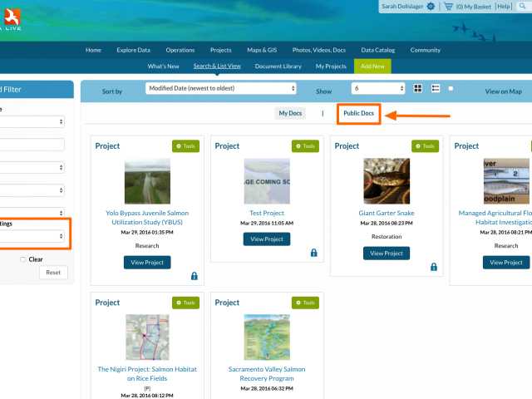Click lock icon on Yolo Bypass card
This screenshot has width=532, height=399.
195,276
